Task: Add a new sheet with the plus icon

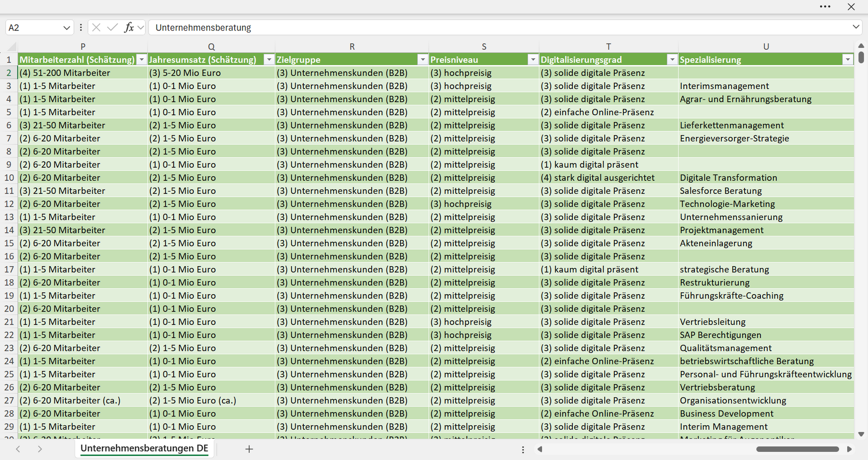Action: [x=249, y=449]
